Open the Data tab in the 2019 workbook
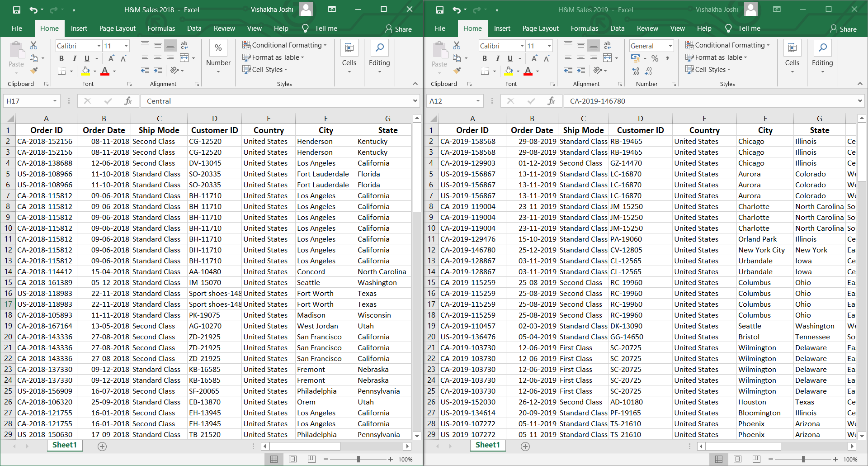The image size is (868, 466). click(x=617, y=28)
